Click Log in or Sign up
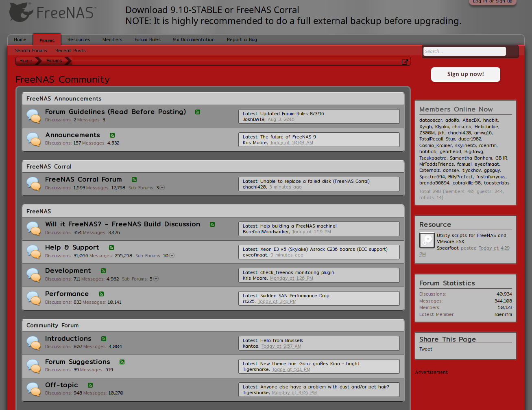This screenshot has height=410, width=532. tap(493, 2)
